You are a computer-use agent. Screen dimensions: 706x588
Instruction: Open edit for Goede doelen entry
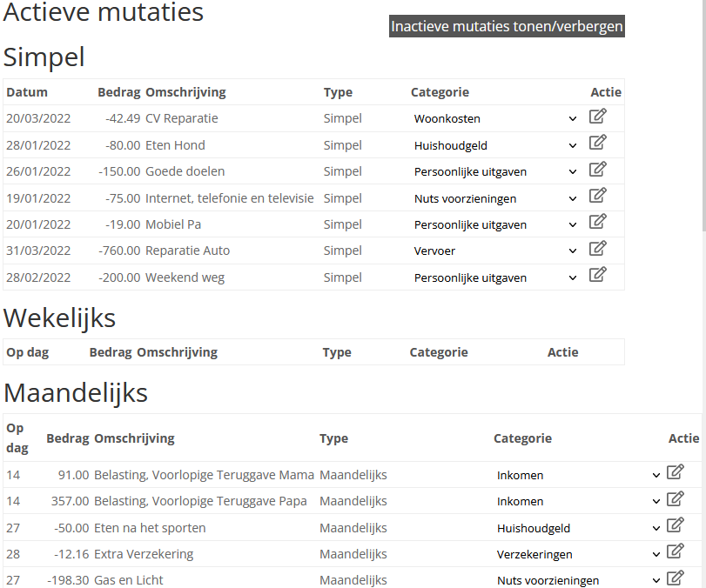[597, 170]
